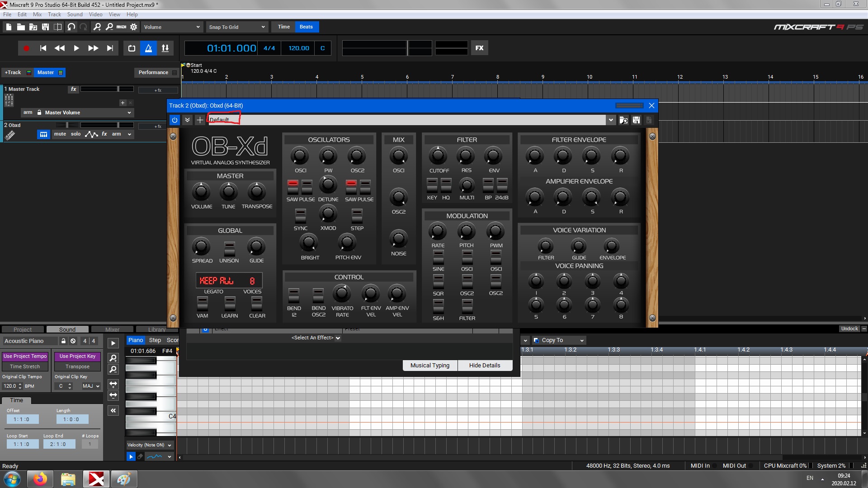This screenshot has height=488, width=868.
Task: Rewind to the project start
Action: click(x=43, y=48)
